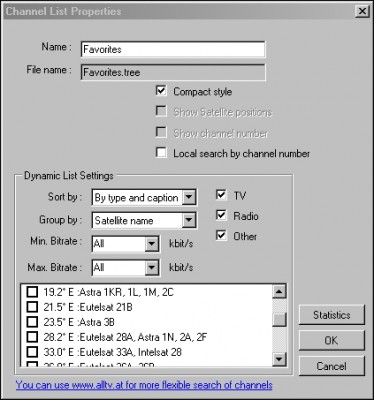
Task: Uncheck the TV channel type
Action: [221, 195]
